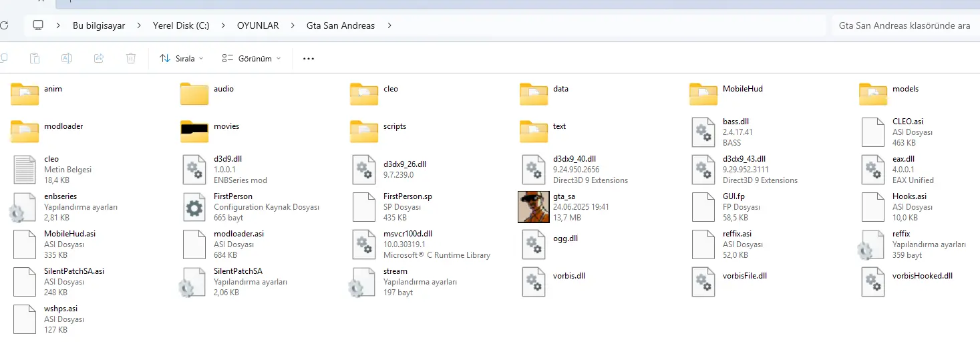This screenshot has width=980, height=344.
Task: Open the data folder
Action: pos(534,94)
